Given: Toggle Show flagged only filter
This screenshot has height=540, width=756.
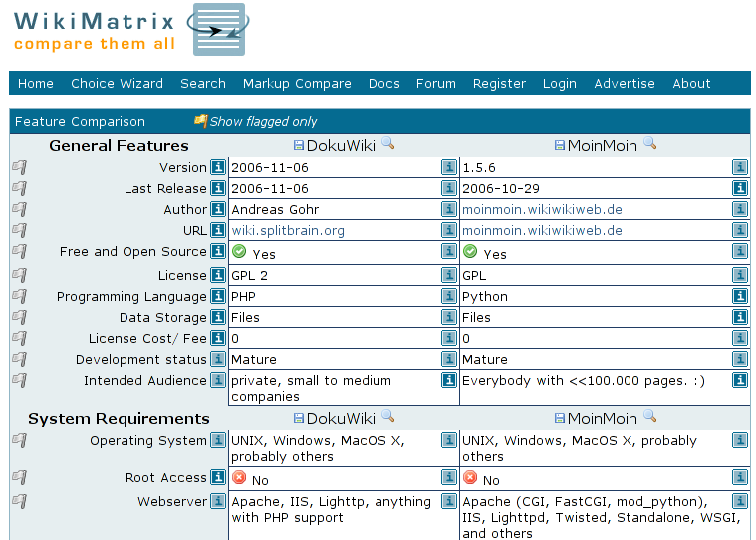Looking at the screenshot, I should (255, 121).
